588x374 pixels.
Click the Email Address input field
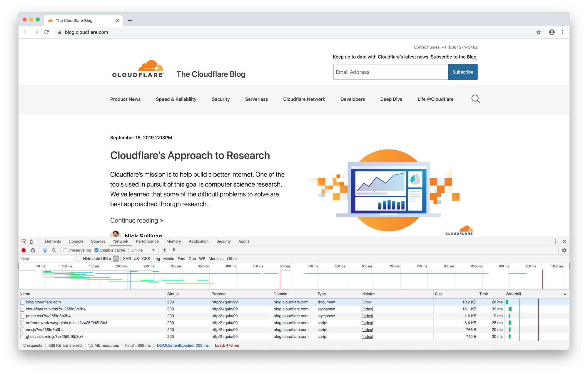(391, 72)
